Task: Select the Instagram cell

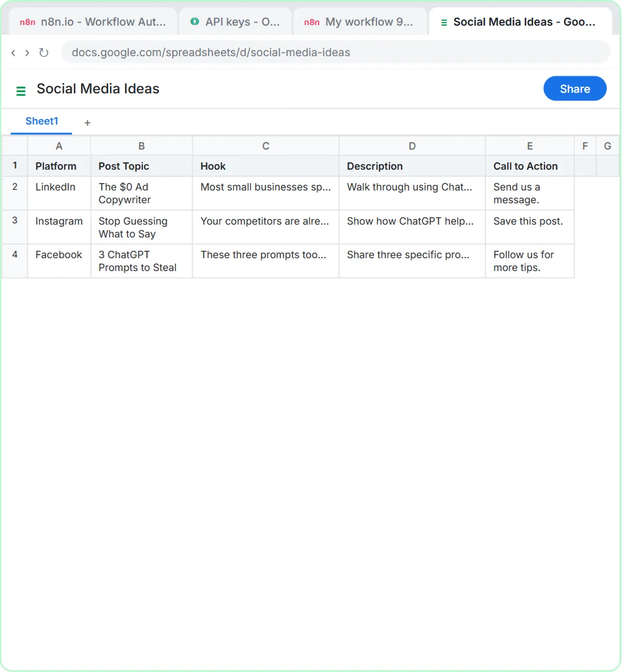Action: point(59,227)
